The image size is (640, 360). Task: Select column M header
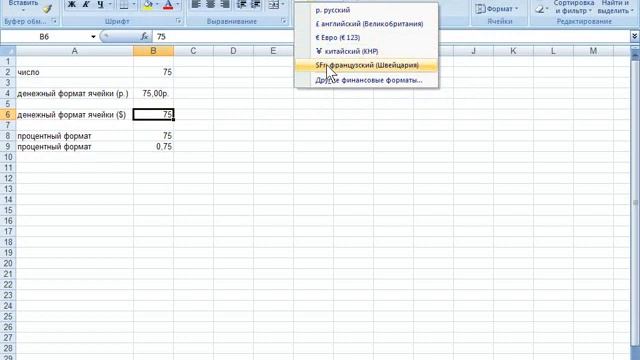pyautogui.click(x=593, y=51)
